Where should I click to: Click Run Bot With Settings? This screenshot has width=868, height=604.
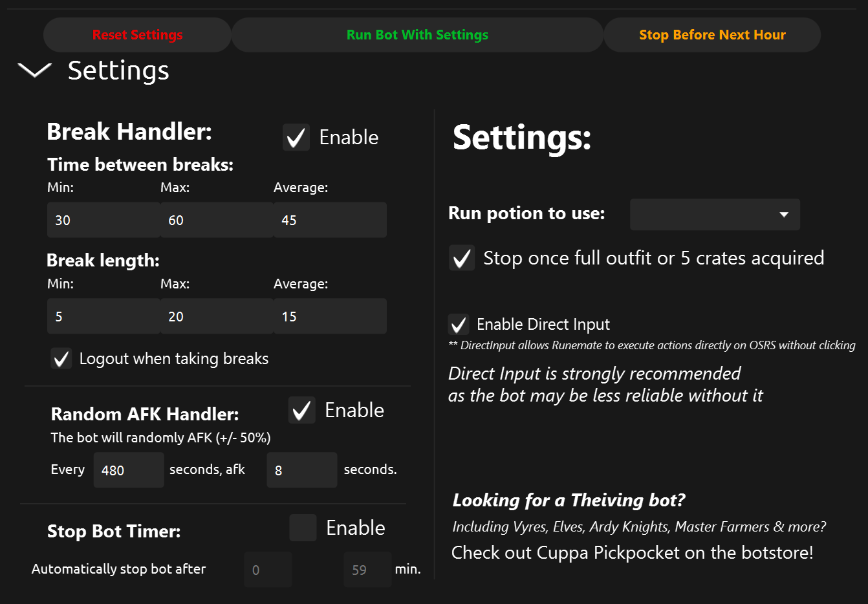click(x=417, y=35)
